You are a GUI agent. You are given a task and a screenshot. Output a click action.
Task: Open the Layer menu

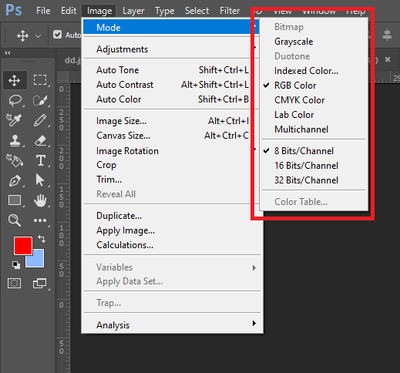point(133,11)
